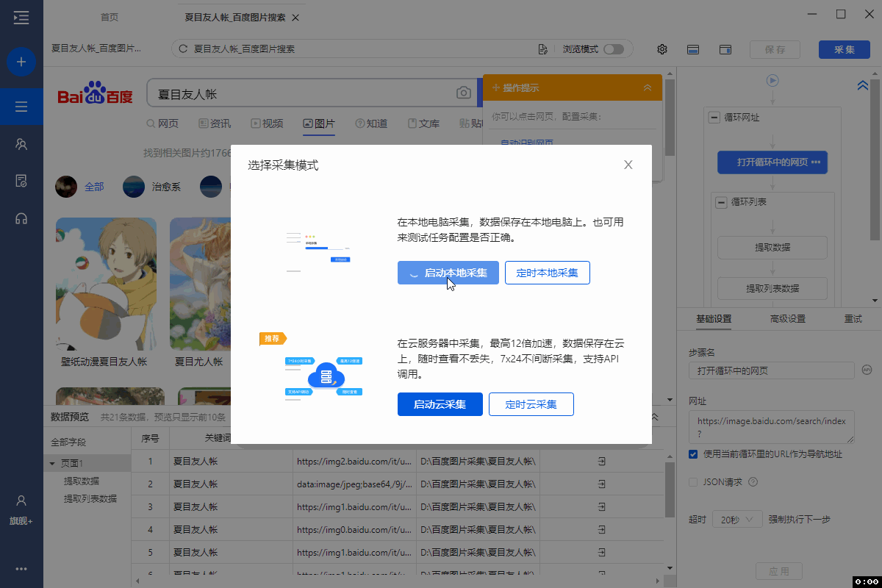Reload the page with refresh icon
This screenshot has width=882, height=588.
183,49
